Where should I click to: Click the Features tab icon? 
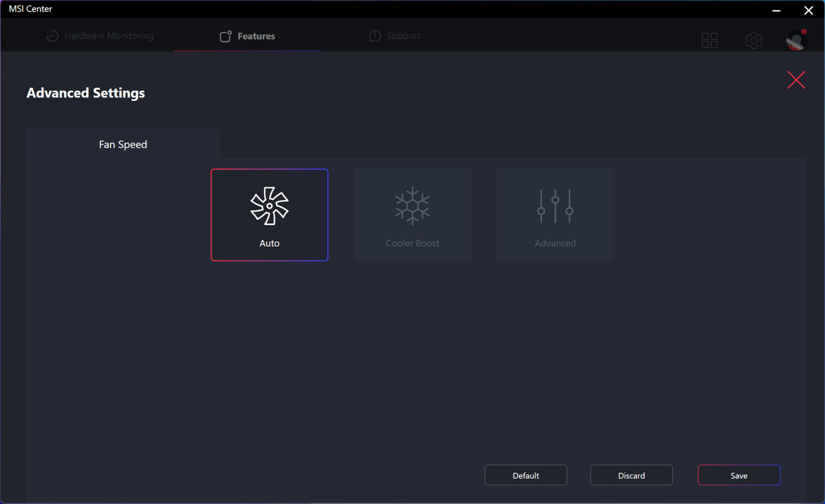click(226, 36)
